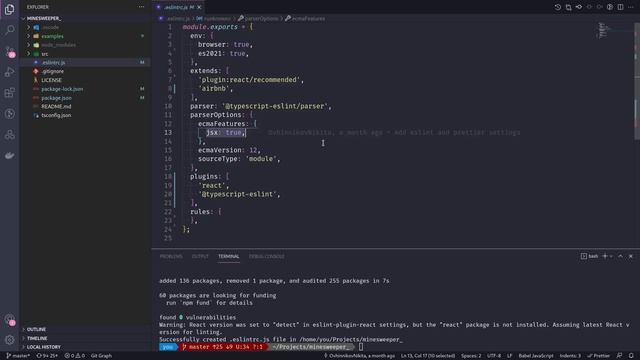
Task: Close the .eslintrc.js editor tab
Action: 199,7
